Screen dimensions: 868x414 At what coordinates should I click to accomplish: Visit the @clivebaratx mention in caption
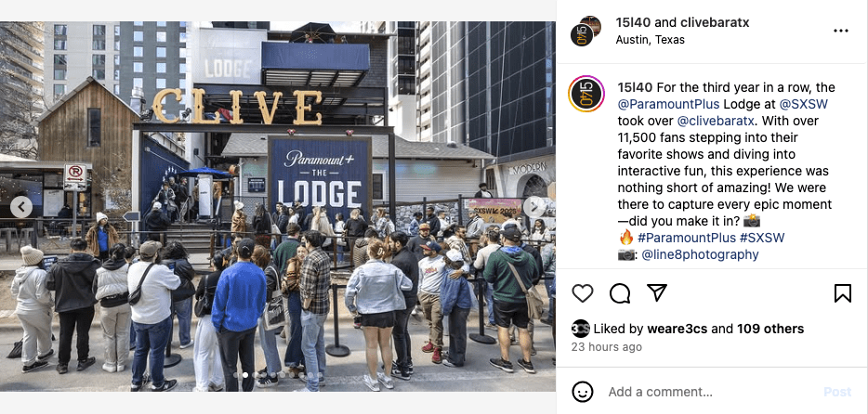pyautogui.click(x=713, y=121)
